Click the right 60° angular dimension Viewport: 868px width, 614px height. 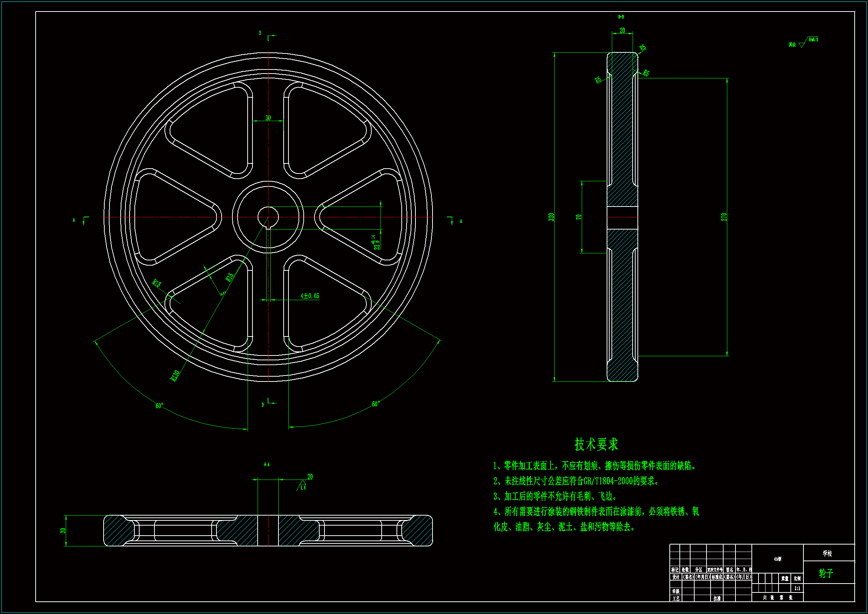(375, 404)
